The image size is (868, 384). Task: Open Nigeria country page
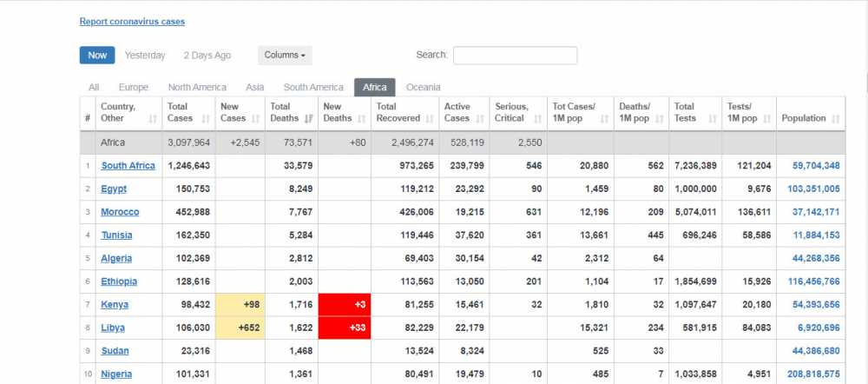116,374
